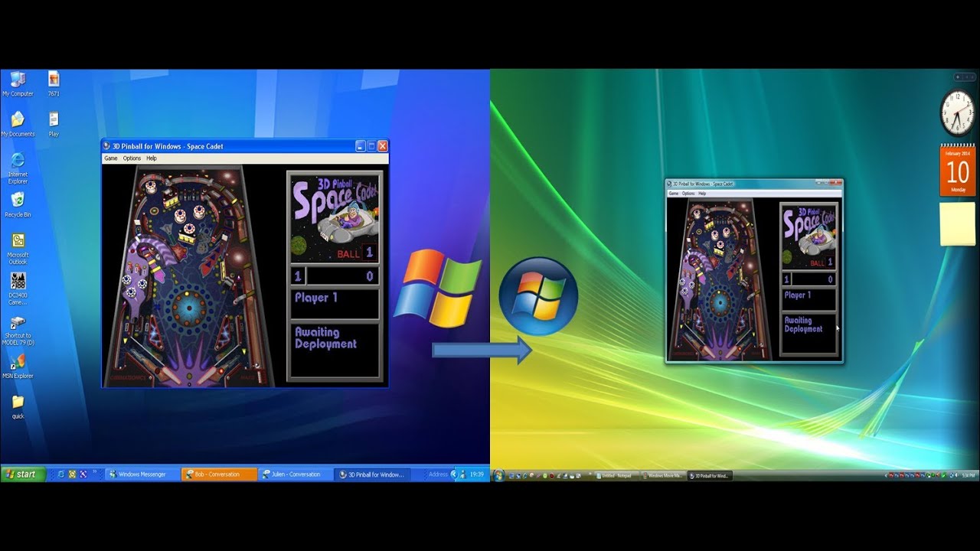Open Game menu in XP Pinball window
Image resolution: width=980 pixels, height=551 pixels.
[x=111, y=158]
